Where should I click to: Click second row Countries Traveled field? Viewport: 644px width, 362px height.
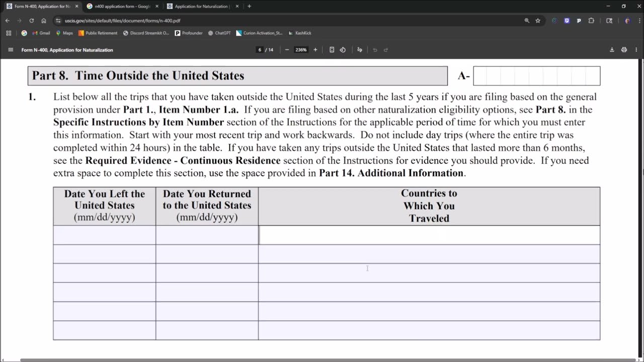pos(429,254)
